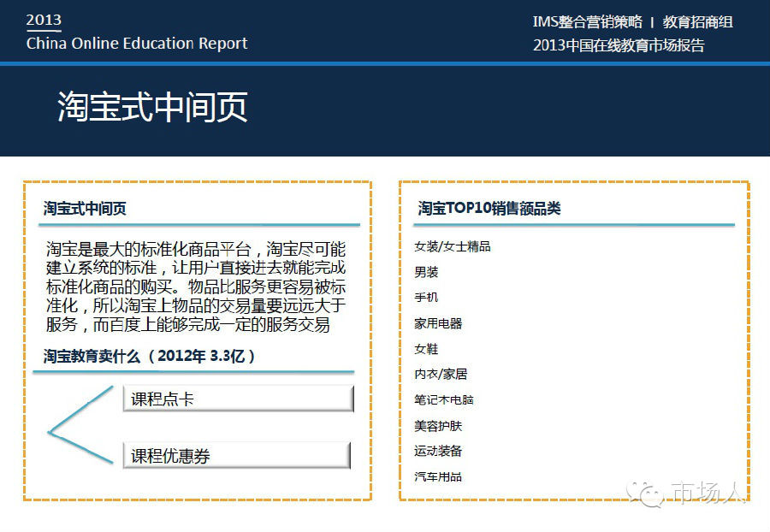Select 女装/女士精品 list item
The height and width of the screenshot is (532, 770).
[x=453, y=246]
